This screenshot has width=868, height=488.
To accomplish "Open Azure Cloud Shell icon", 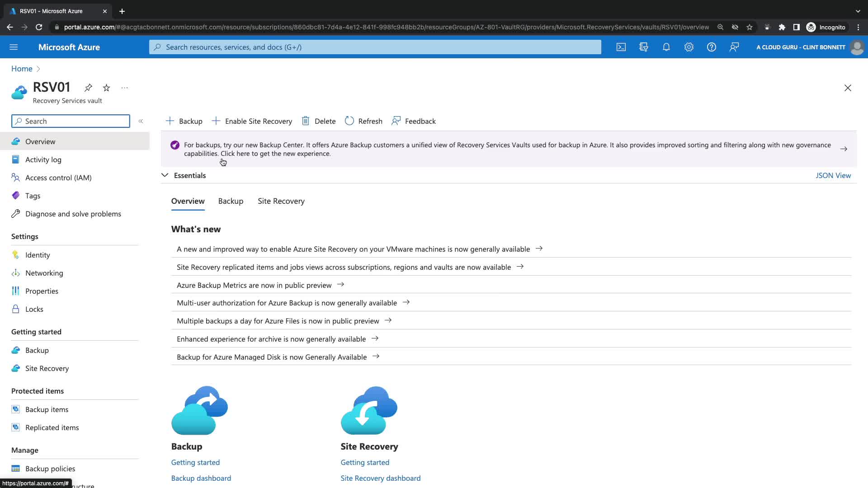I will [621, 47].
